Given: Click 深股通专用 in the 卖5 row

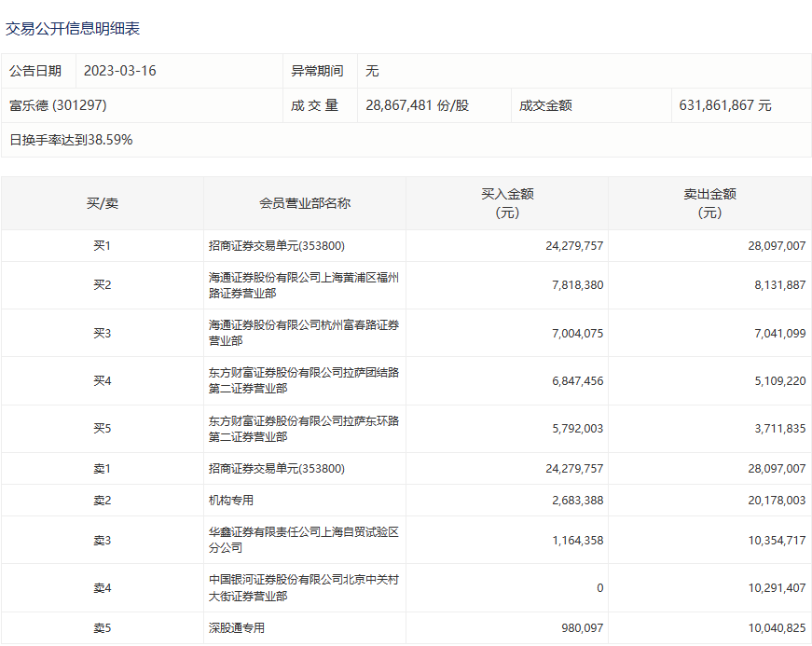Looking at the screenshot, I should 237,628.
